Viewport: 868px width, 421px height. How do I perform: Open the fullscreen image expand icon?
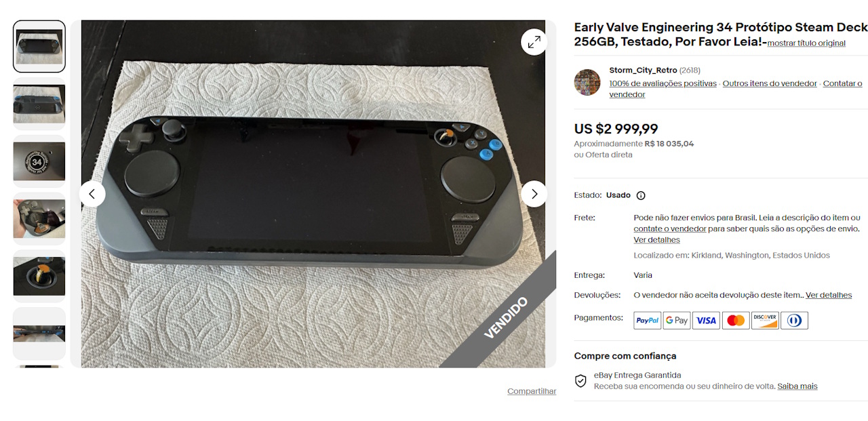(x=534, y=42)
